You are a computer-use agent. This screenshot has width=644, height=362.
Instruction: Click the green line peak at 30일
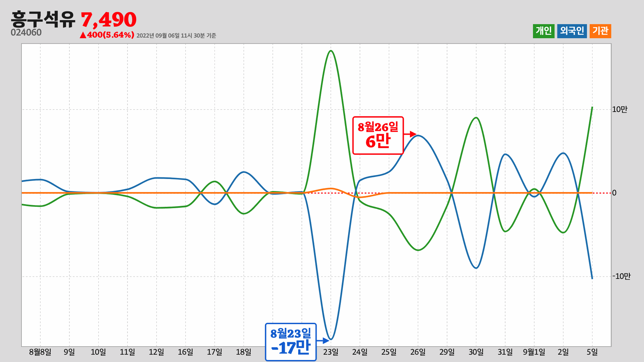[x=476, y=118]
